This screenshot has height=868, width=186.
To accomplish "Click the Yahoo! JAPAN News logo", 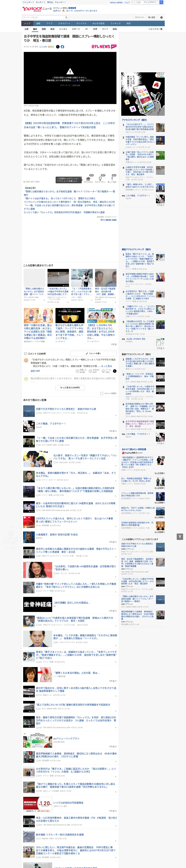I will (37, 9).
